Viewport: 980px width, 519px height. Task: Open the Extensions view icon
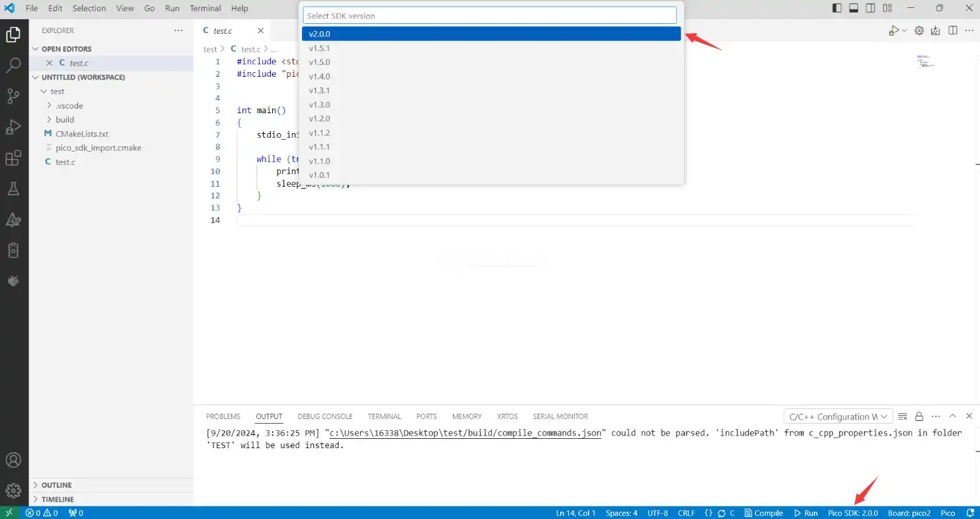pos(13,158)
